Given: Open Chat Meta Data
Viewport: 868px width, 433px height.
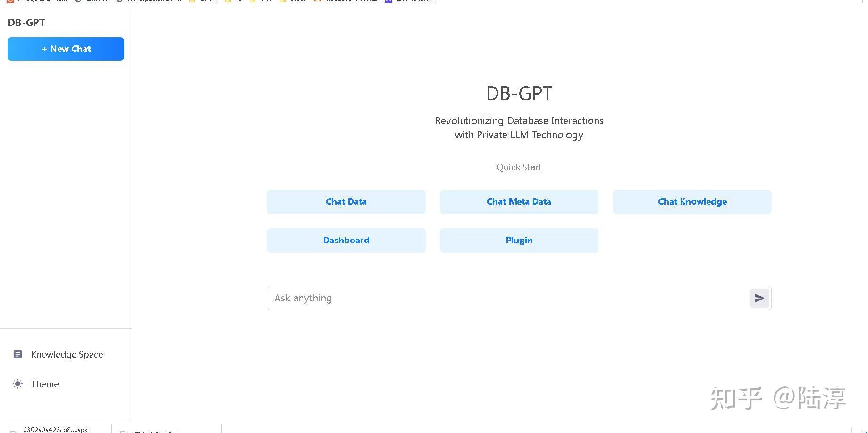Looking at the screenshot, I should point(518,201).
